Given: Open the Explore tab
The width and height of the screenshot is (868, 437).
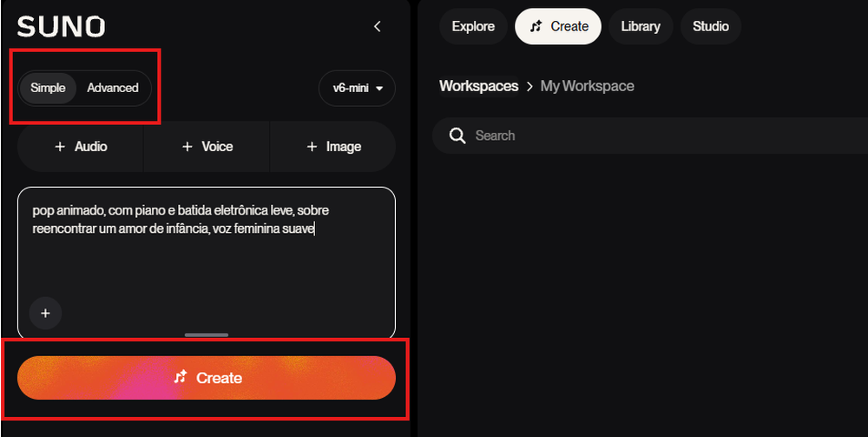Looking at the screenshot, I should click(x=473, y=27).
